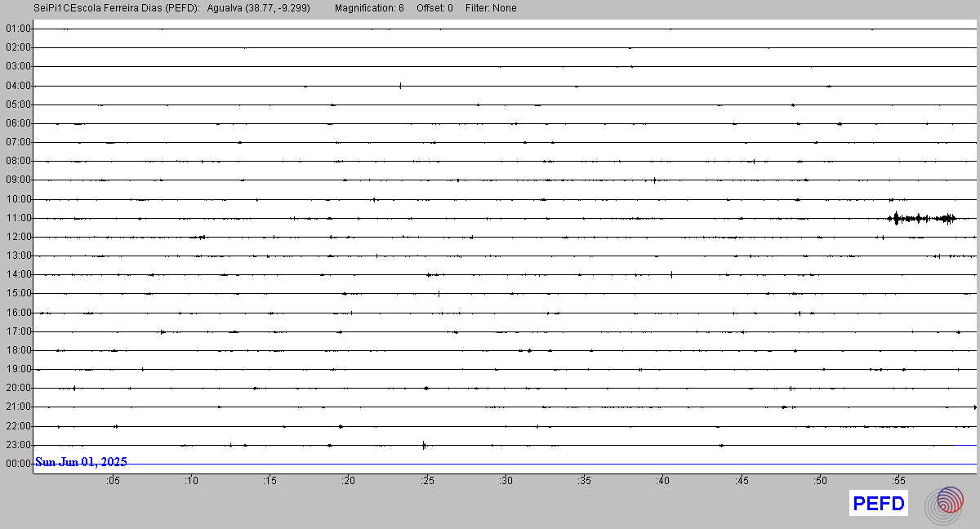Click the 07:00 hour label
This screenshot has width=980, height=529.
point(18,142)
